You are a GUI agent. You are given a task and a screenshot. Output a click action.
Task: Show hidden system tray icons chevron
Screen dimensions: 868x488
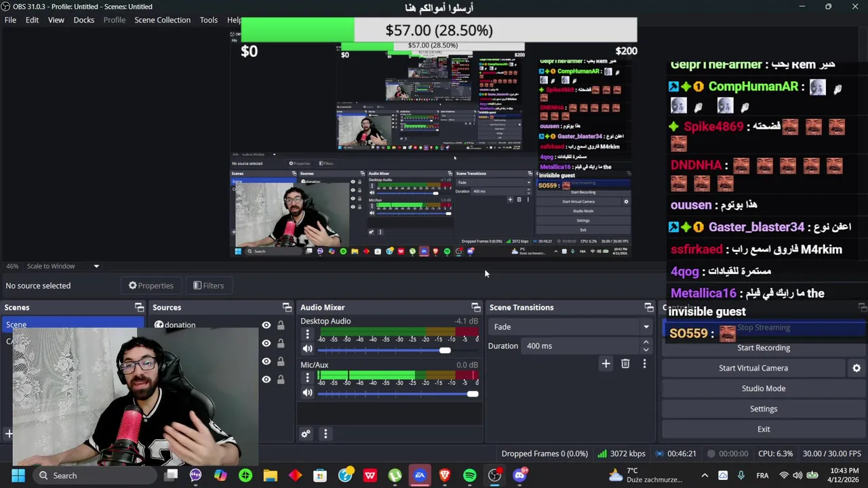click(705, 475)
